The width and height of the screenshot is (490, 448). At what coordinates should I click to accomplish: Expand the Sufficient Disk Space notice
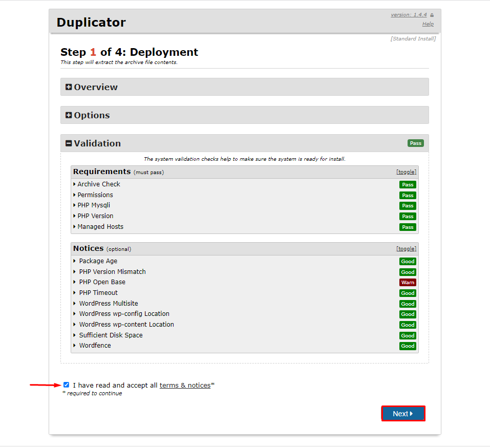pyautogui.click(x=111, y=335)
